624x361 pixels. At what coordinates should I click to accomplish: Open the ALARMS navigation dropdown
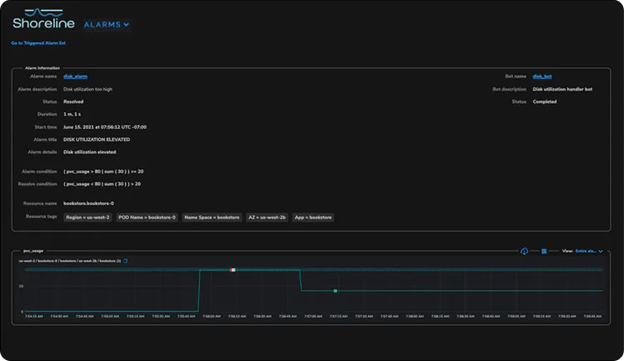[106, 25]
